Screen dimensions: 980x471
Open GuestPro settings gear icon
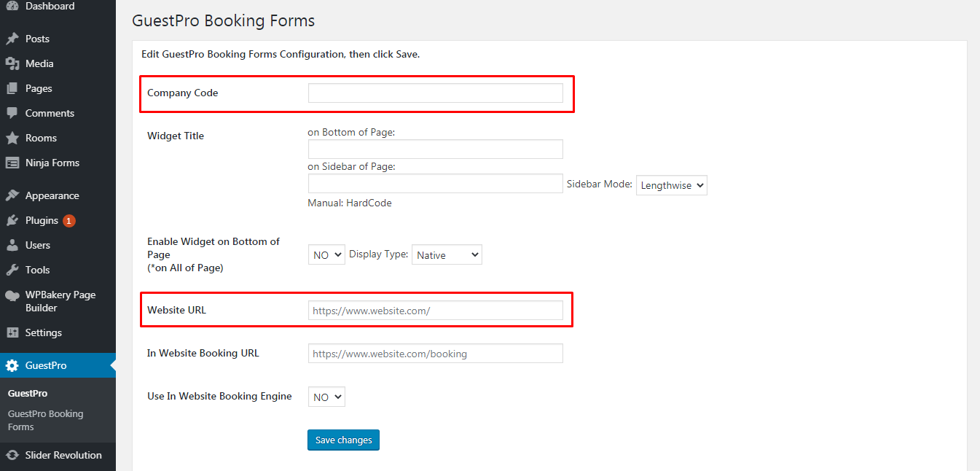12,365
